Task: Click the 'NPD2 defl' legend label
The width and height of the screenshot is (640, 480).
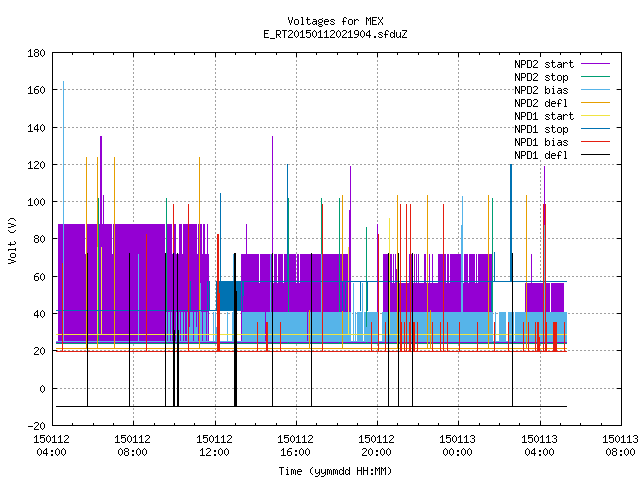Action: (541, 103)
